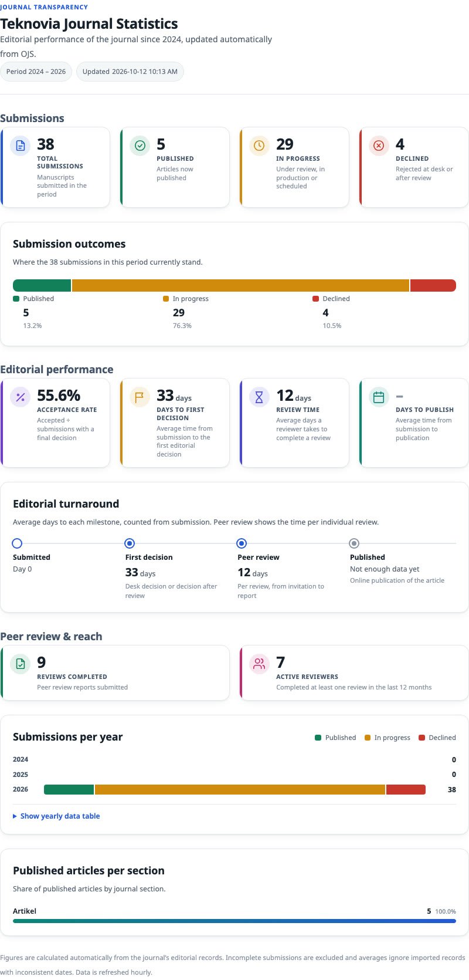The height and width of the screenshot is (980, 469).
Task: Click the percent icon on Acceptance Rate card
Action: 21,397
